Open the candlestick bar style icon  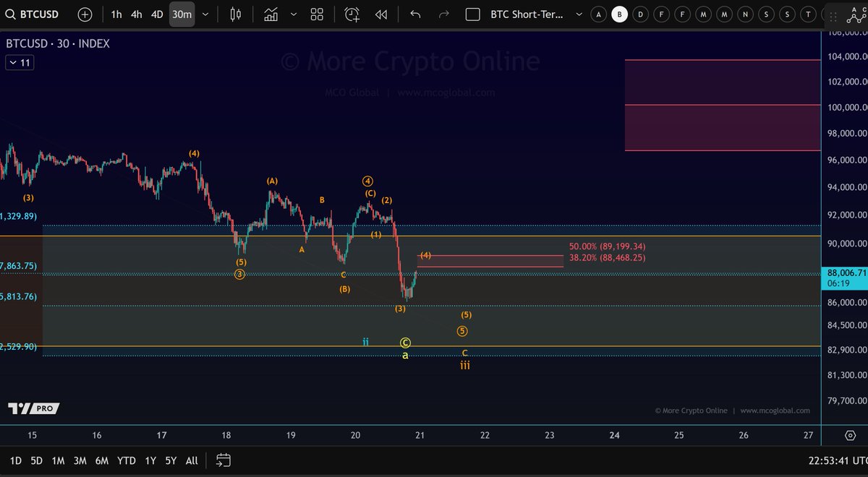(x=234, y=14)
